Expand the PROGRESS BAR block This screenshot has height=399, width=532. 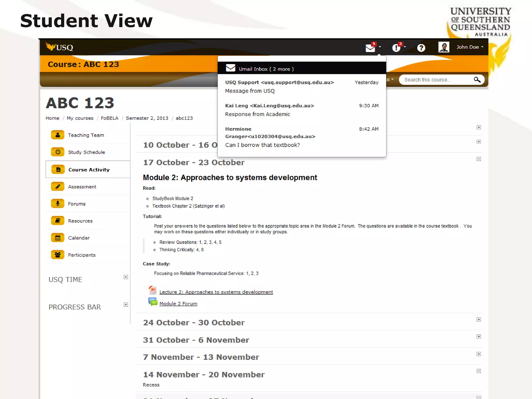pyautogui.click(x=126, y=304)
